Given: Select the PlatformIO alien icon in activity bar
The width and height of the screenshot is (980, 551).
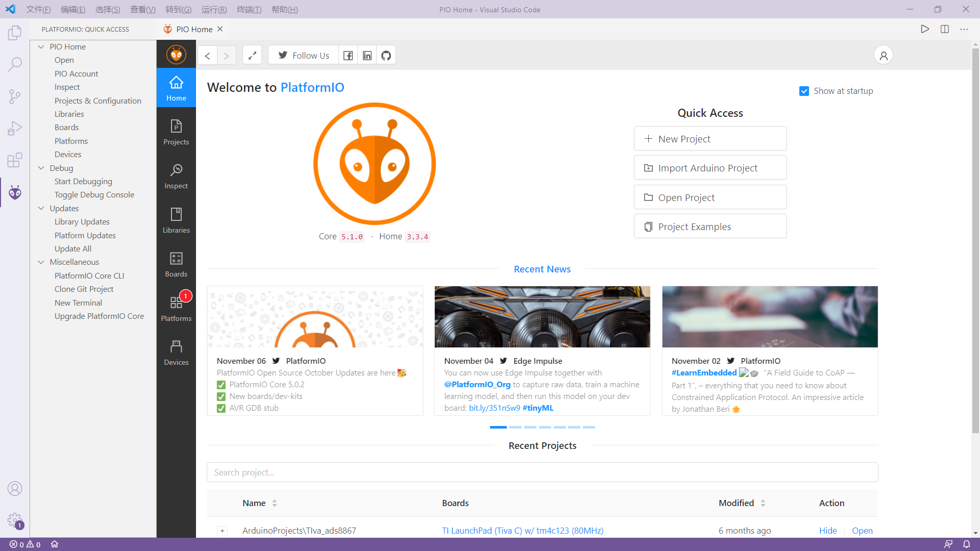Looking at the screenshot, I should click(15, 192).
